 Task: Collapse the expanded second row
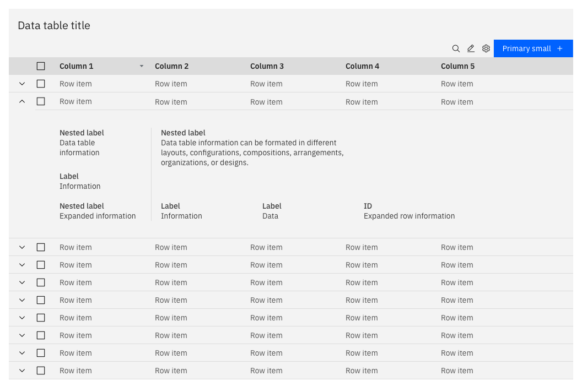pyautogui.click(x=21, y=101)
